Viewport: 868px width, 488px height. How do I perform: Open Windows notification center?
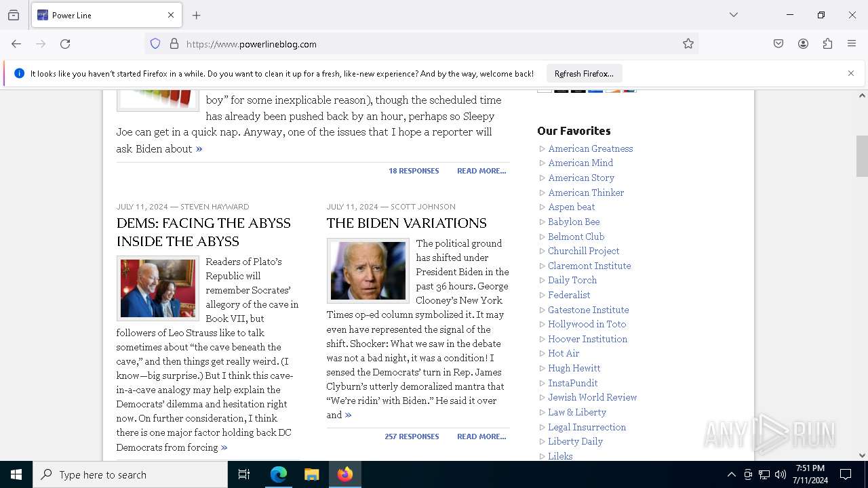[x=846, y=474]
